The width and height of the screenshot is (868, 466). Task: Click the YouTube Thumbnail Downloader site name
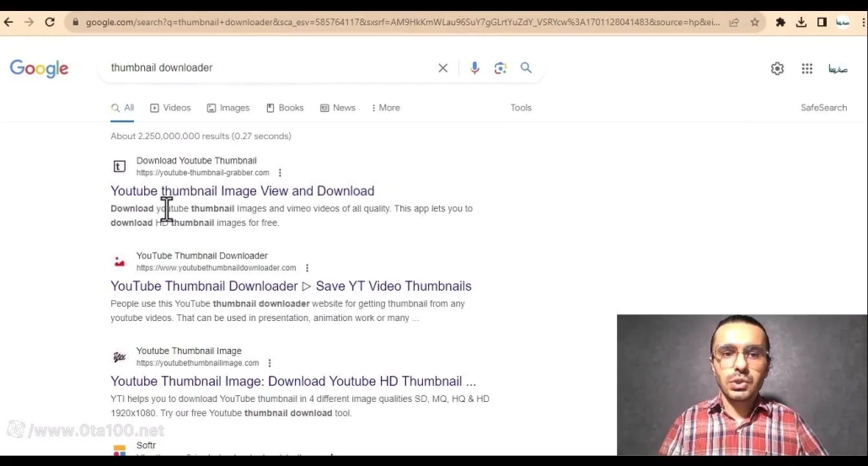tap(202, 255)
